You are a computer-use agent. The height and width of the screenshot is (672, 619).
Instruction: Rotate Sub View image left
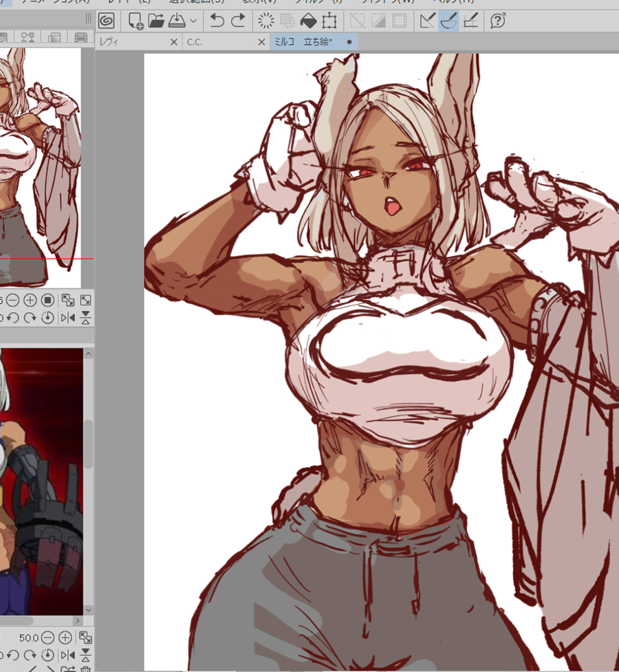[x=13, y=655]
